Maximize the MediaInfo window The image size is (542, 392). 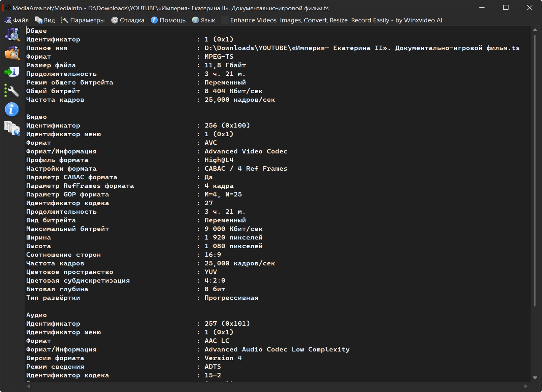coord(506,8)
